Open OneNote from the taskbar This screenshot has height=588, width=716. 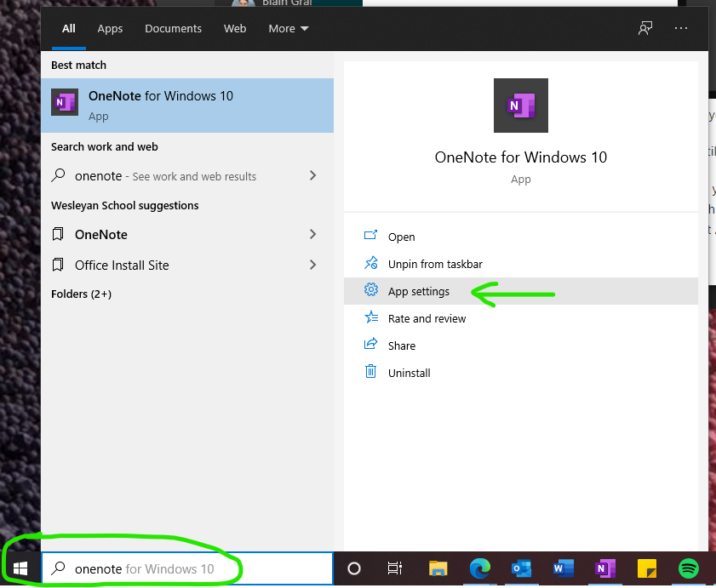pos(604,568)
